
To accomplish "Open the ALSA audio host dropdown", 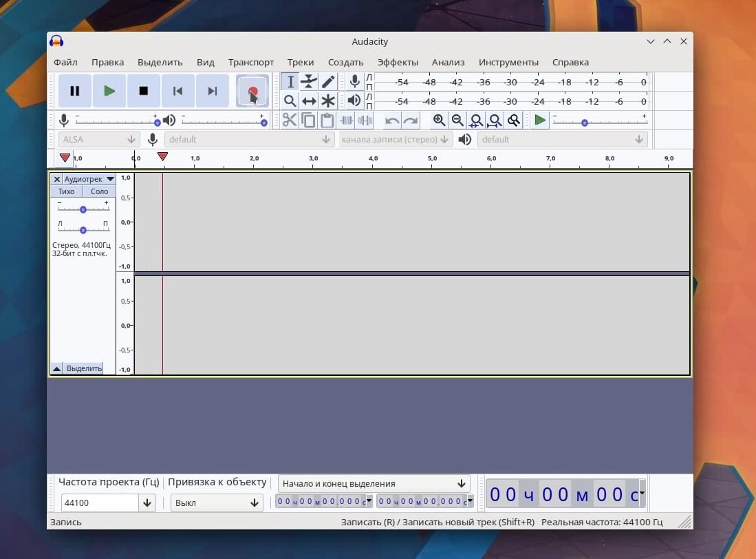I will tap(99, 139).
